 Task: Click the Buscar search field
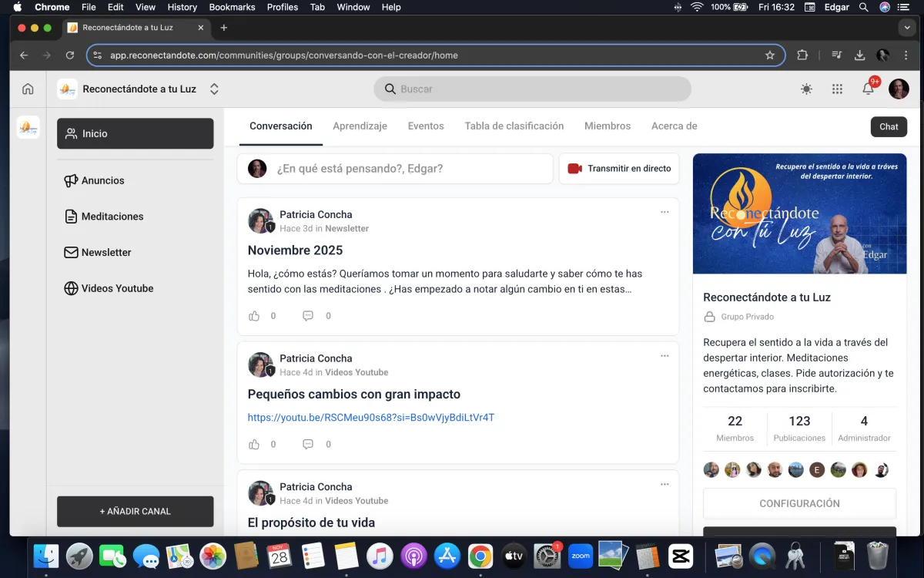tap(532, 89)
